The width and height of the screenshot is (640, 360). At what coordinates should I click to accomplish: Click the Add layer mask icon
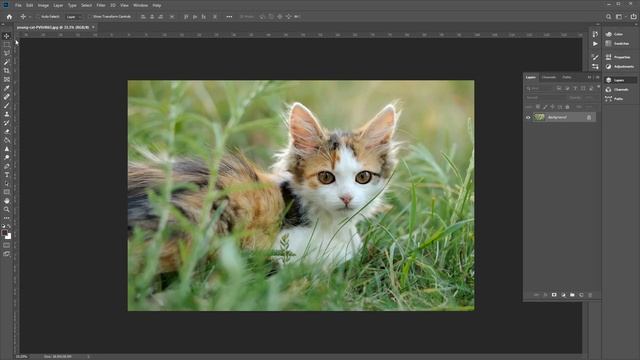[x=554, y=295]
